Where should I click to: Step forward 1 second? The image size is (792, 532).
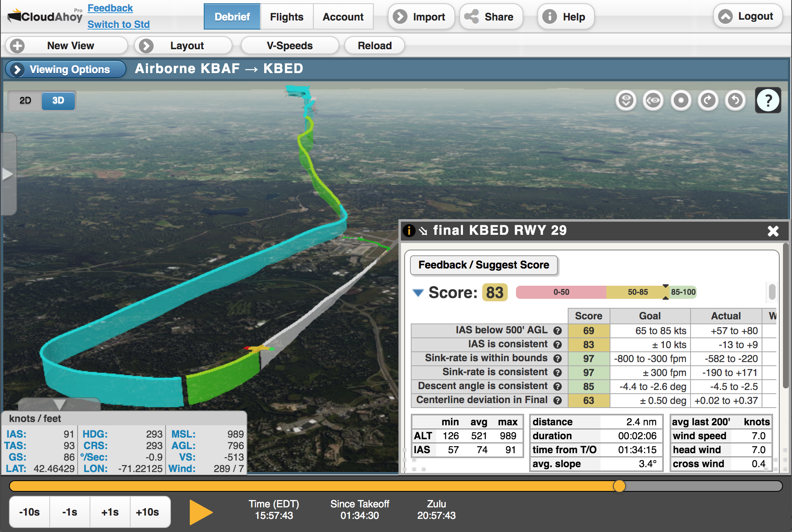(110, 512)
